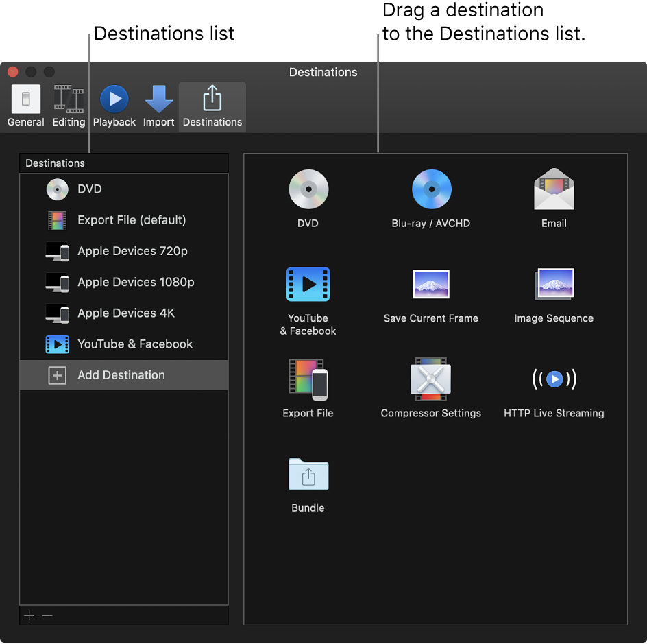
Task: Select the Compressor Settings icon
Action: point(431,379)
